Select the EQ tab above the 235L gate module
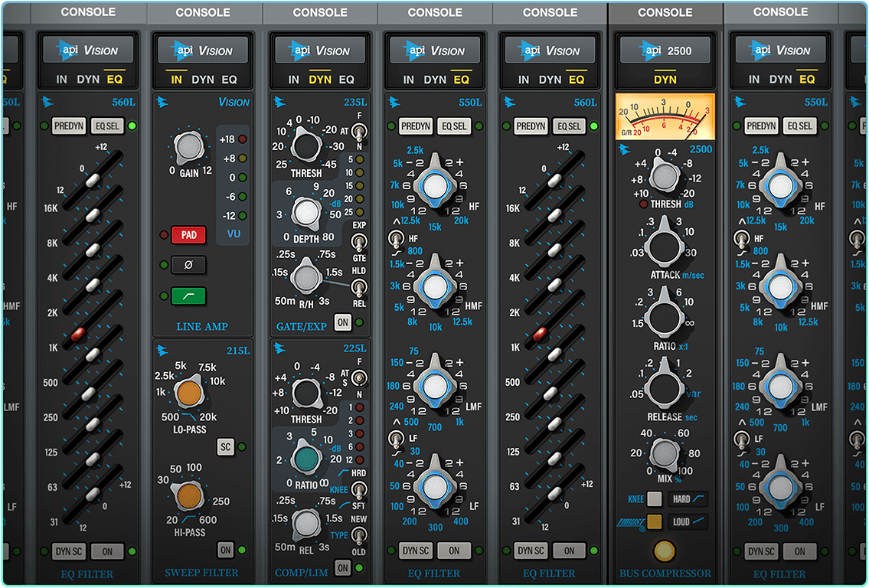869x588 pixels. click(x=346, y=80)
